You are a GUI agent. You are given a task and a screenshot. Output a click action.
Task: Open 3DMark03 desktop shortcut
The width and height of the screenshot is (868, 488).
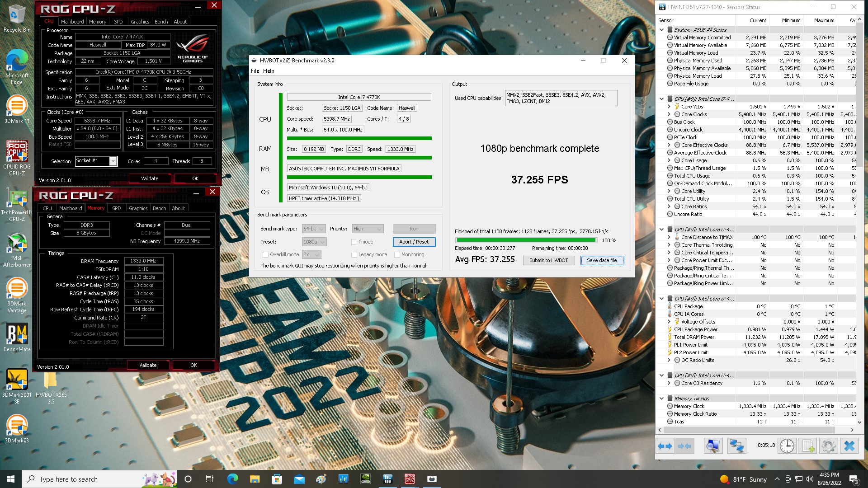pos(17,429)
